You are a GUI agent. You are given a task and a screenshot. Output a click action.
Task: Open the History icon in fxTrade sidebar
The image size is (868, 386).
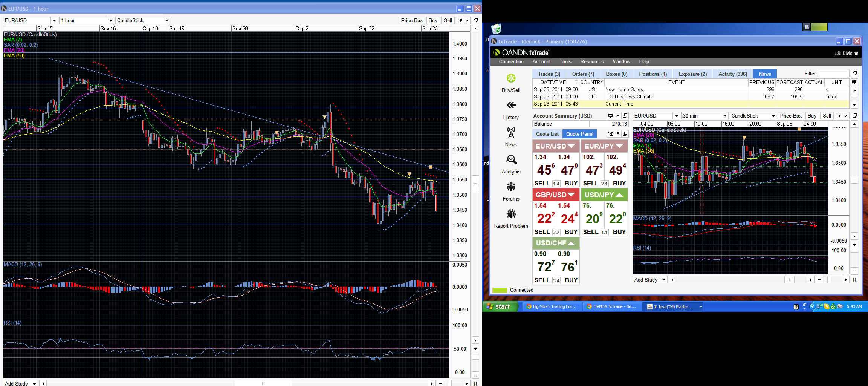tap(511, 105)
